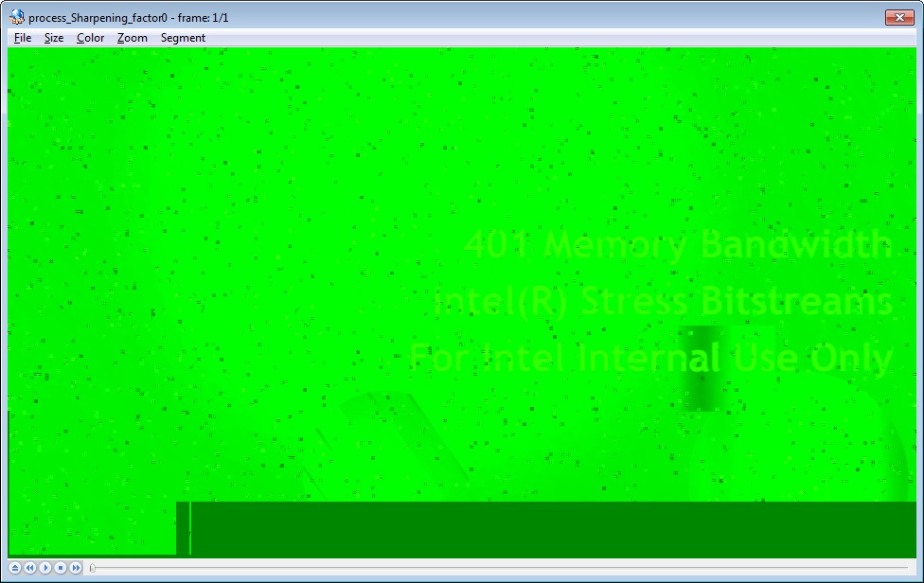Viewport: 924px width, 583px height.
Task: Close the process_Sharpening_factor0 window
Action: pos(899,17)
